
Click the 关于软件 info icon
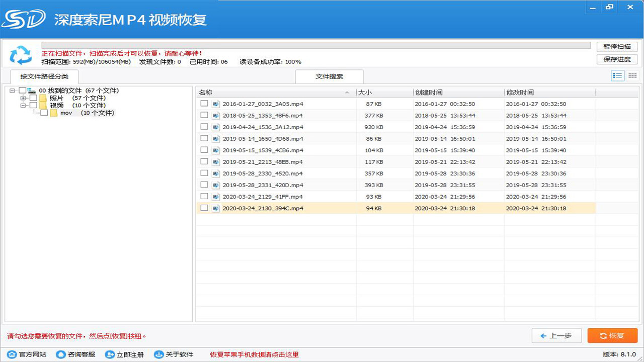(x=158, y=354)
